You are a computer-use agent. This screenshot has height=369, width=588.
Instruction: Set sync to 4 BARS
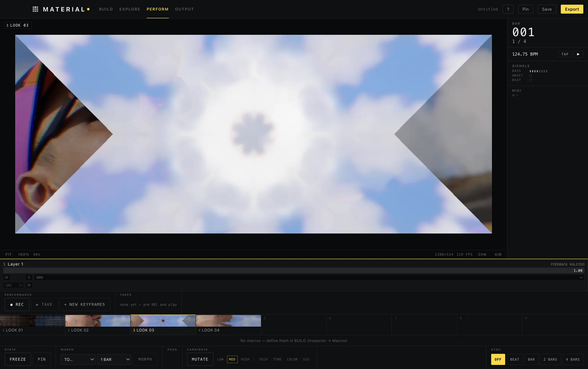tap(573, 359)
